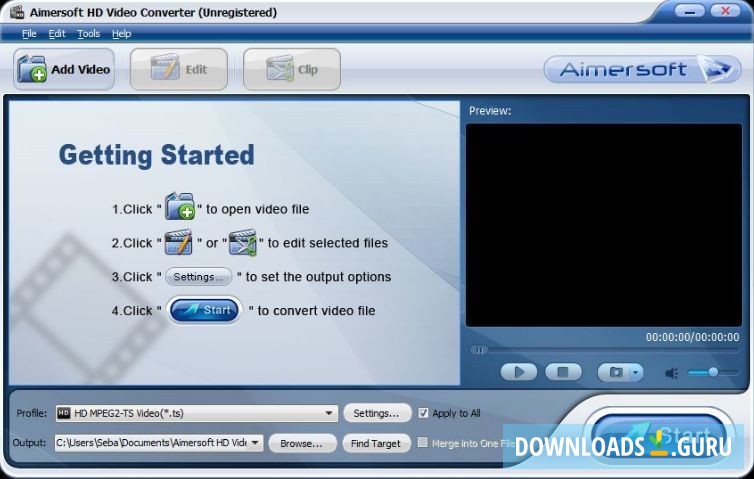Play the preview video

tap(519, 372)
